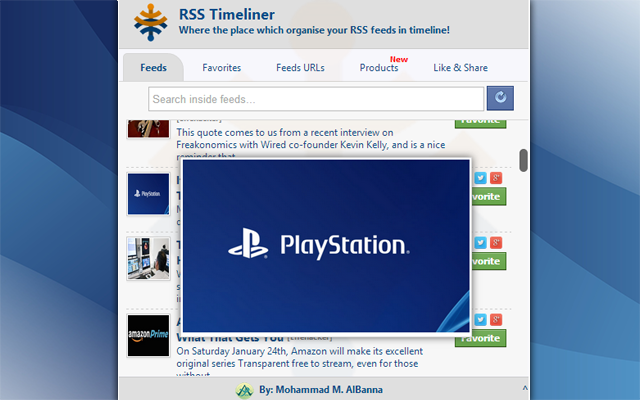Click the Amazon Prime thumbnail

(x=148, y=336)
